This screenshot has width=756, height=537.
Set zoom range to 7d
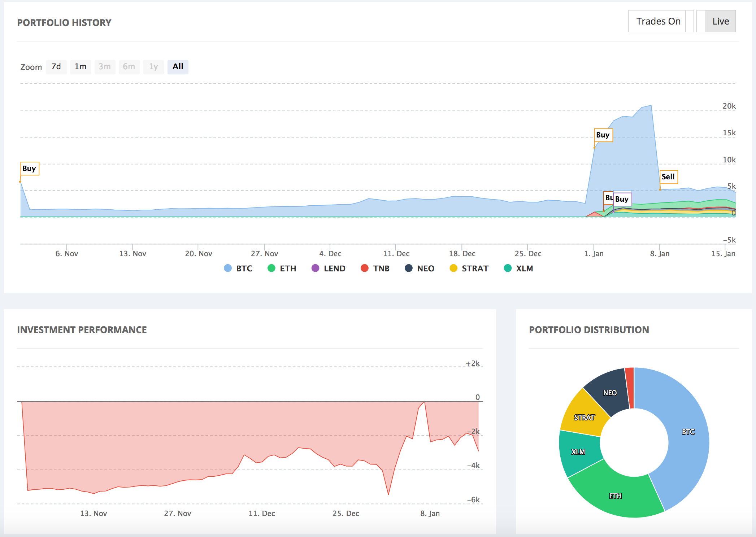tap(56, 67)
